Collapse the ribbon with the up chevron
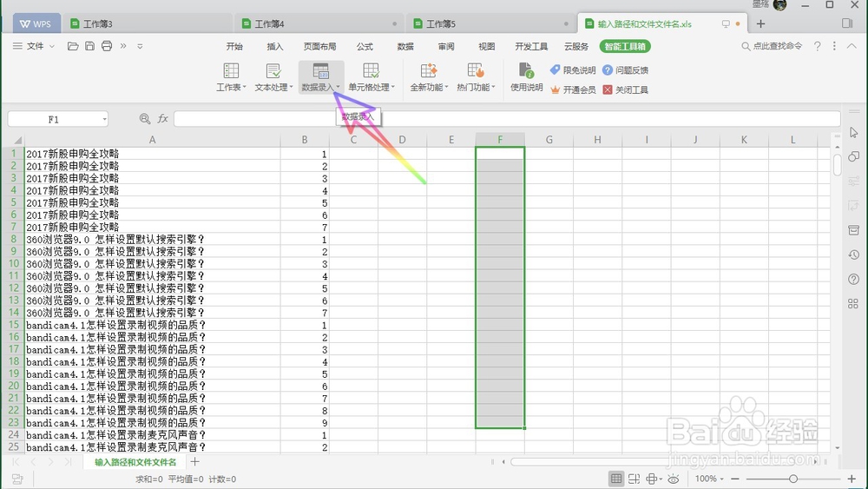Viewport: 868px width, 489px height. pyautogui.click(x=852, y=46)
